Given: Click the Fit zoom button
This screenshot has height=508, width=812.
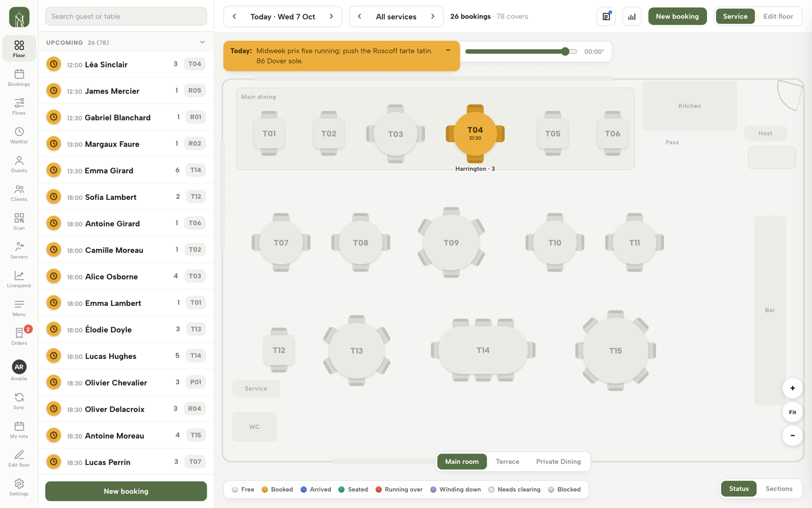Looking at the screenshot, I should [792, 412].
